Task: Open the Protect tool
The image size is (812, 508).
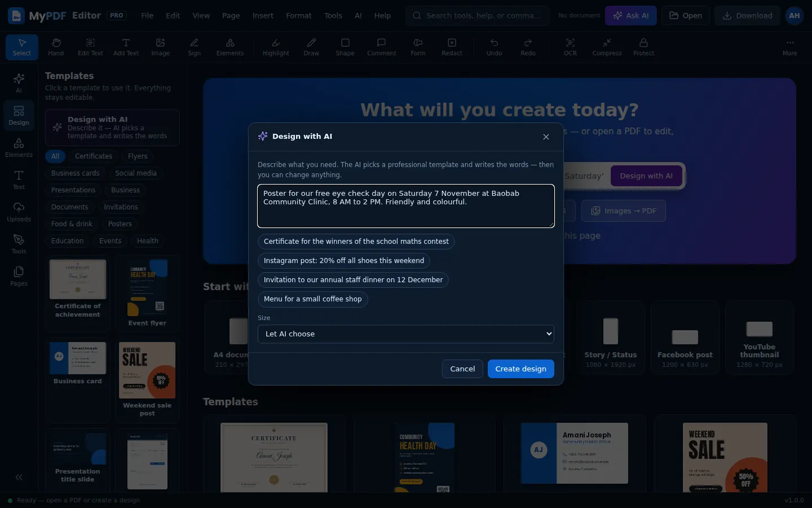Action: [643, 47]
